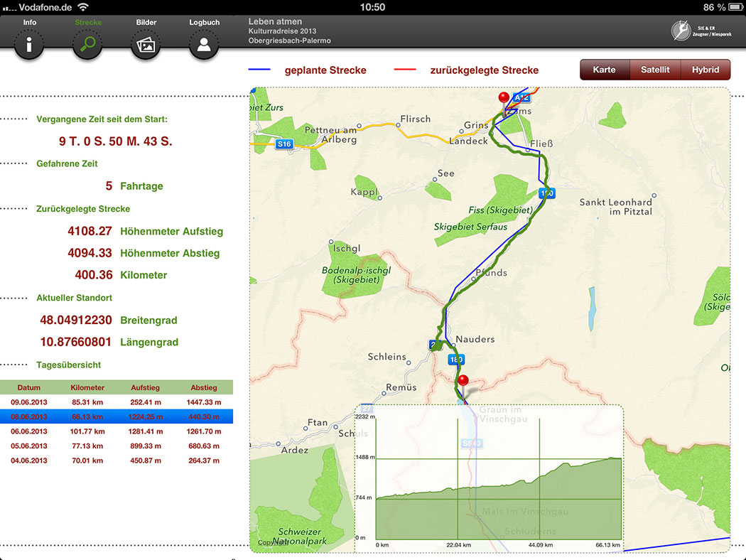
Task: Tap the SIE & ER logo
Action: coord(701,31)
